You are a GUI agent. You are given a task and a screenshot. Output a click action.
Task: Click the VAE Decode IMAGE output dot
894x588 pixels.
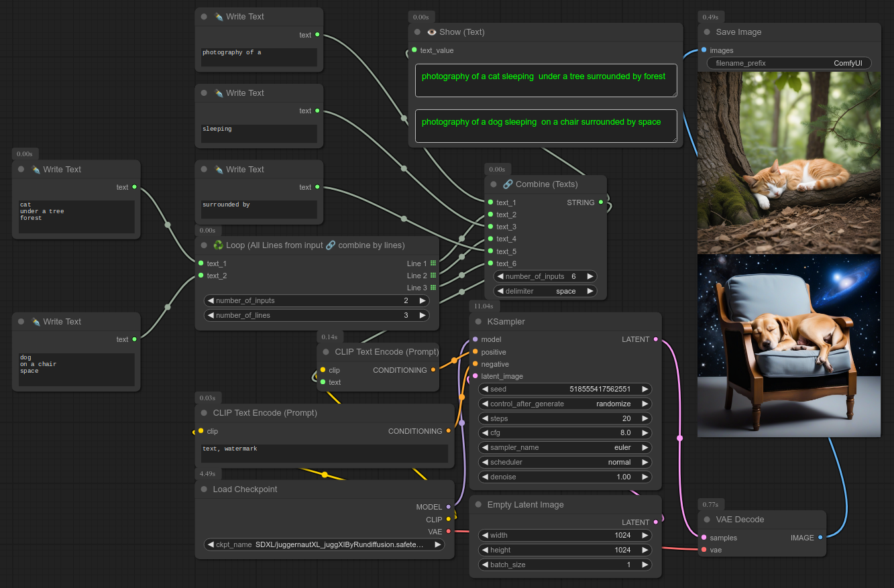[820, 538]
